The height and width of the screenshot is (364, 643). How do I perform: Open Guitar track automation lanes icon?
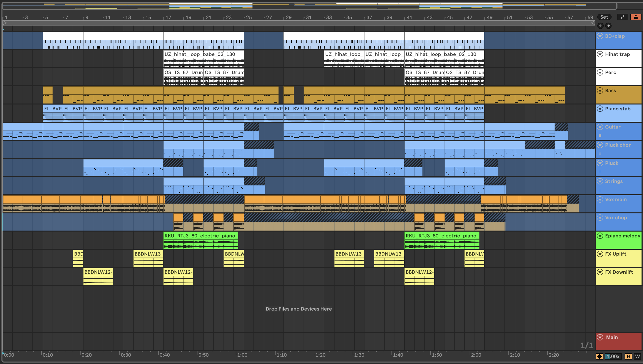(600, 136)
